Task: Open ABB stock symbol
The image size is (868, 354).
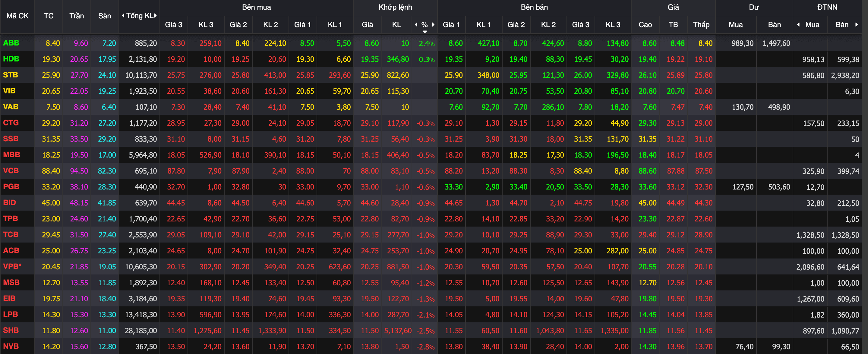Action: [11, 43]
